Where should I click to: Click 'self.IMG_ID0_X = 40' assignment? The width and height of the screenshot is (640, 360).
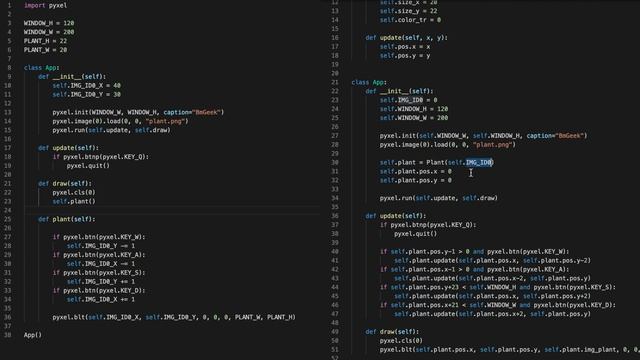coord(87,85)
